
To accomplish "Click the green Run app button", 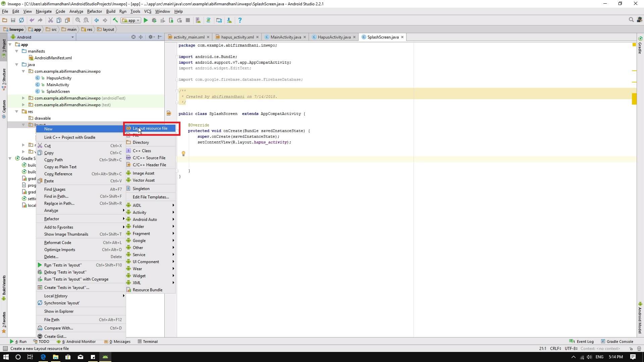I will (x=146, y=20).
